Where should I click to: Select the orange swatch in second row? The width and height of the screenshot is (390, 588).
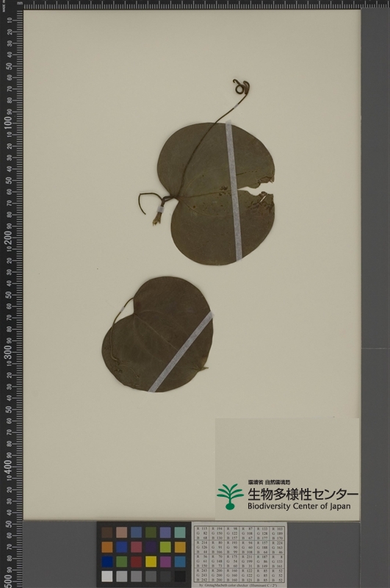106,547
